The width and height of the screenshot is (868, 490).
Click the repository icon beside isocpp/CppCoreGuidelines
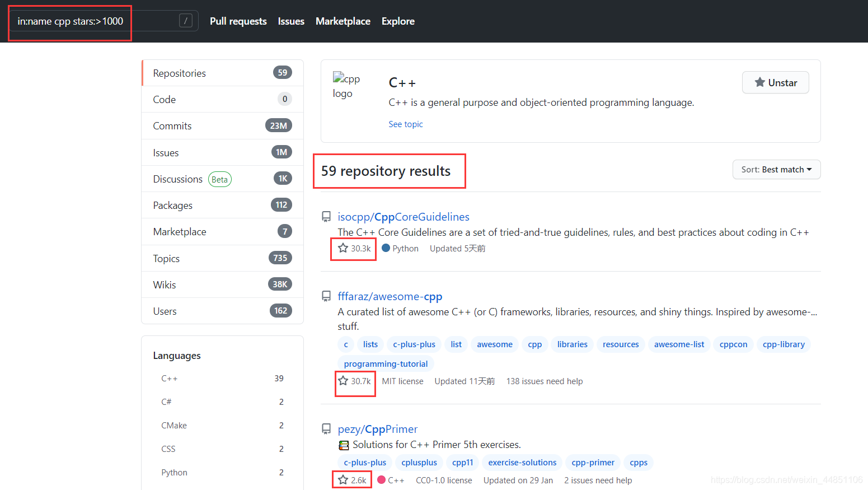tap(326, 217)
